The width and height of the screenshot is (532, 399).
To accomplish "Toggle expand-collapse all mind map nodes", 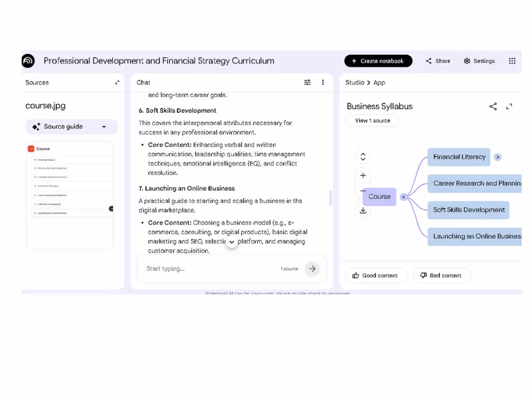I will click(363, 157).
